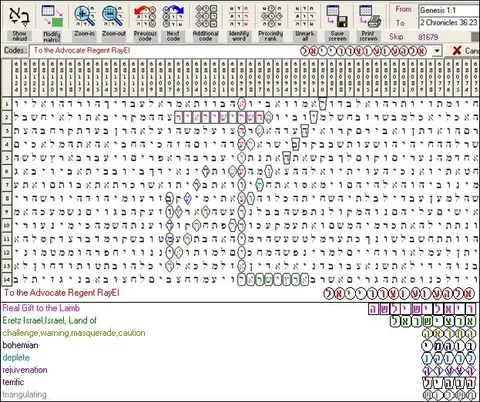Select matrix row header 10
The width and height of the screenshot is (480, 402).
6,225
